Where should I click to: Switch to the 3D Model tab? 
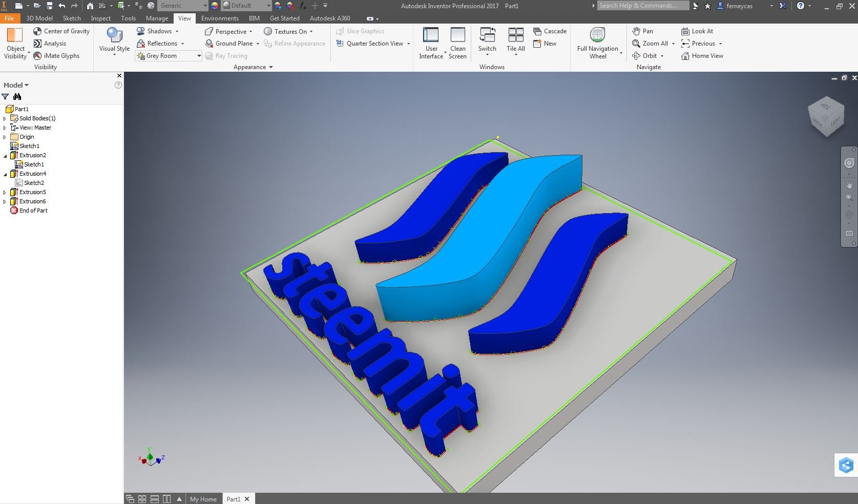click(x=39, y=18)
